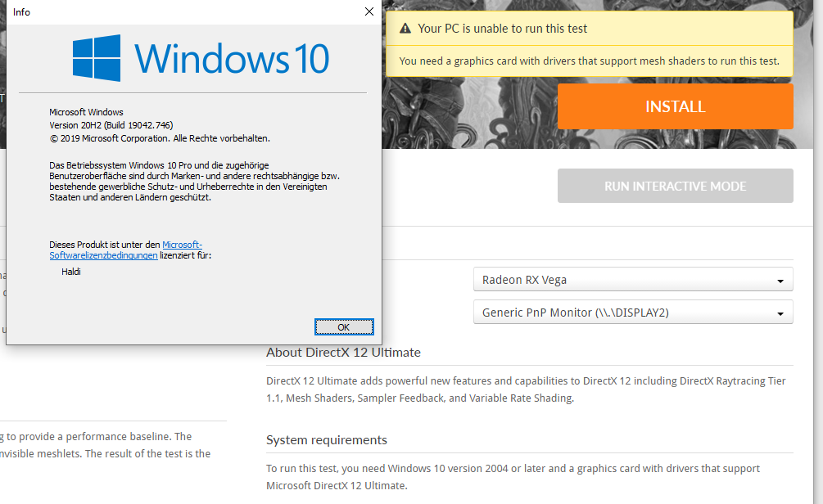Click the '© 2019 Microsoft Corporation' copyright line
This screenshot has height=504, width=823.
tap(160, 138)
